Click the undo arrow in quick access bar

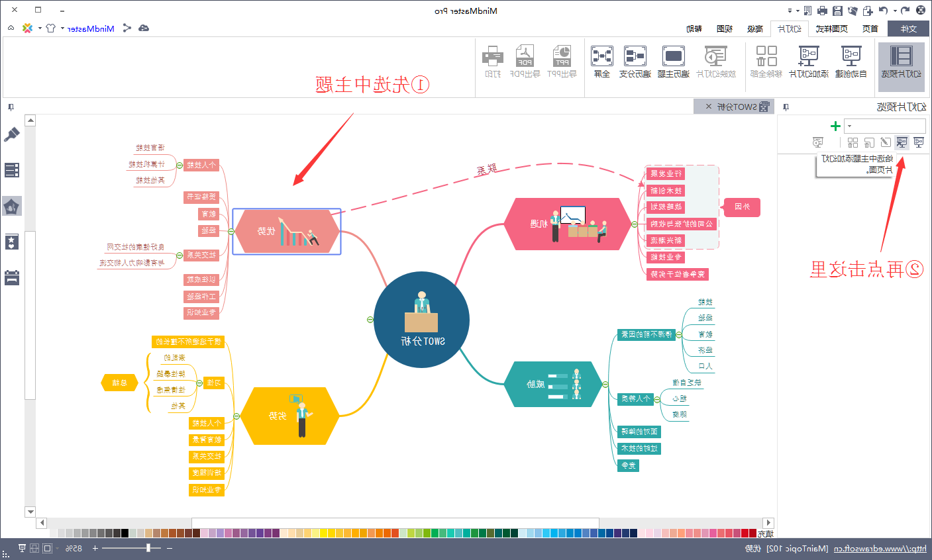(905, 11)
